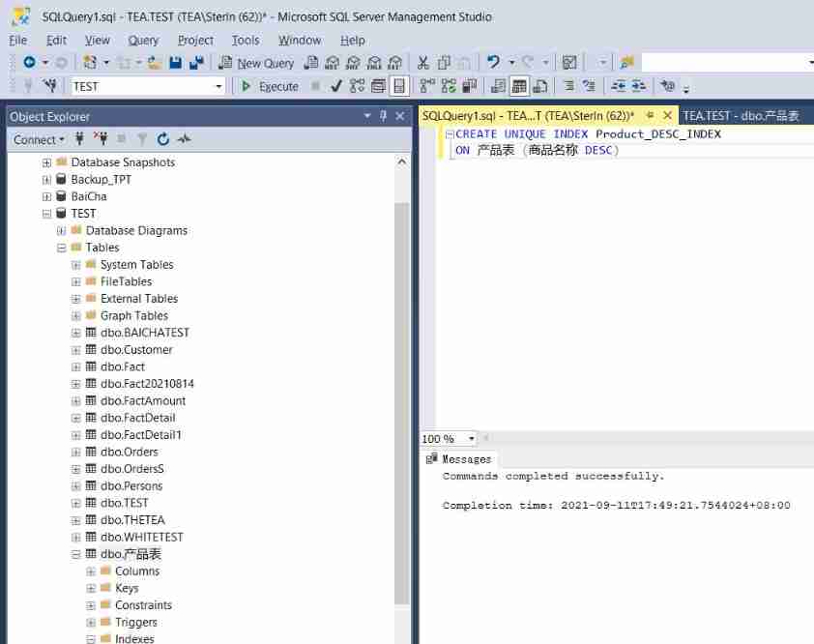Toggle Include Client Statistics

470,86
